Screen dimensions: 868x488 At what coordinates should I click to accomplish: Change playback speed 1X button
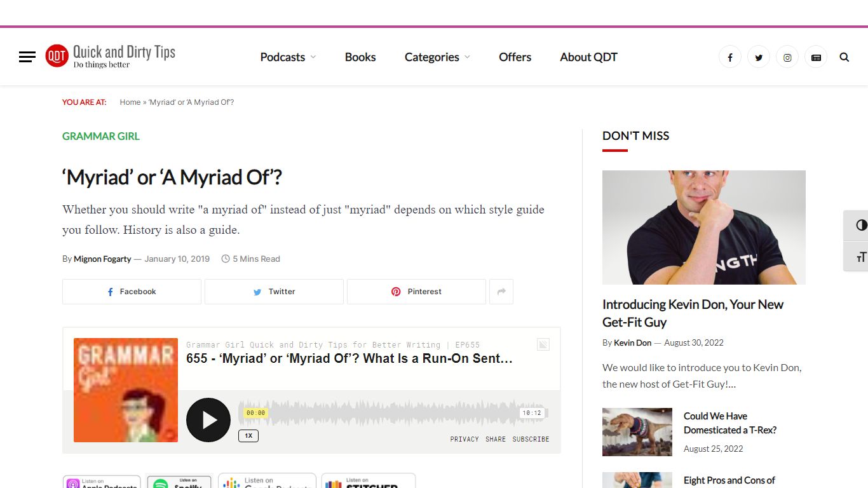[248, 436]
